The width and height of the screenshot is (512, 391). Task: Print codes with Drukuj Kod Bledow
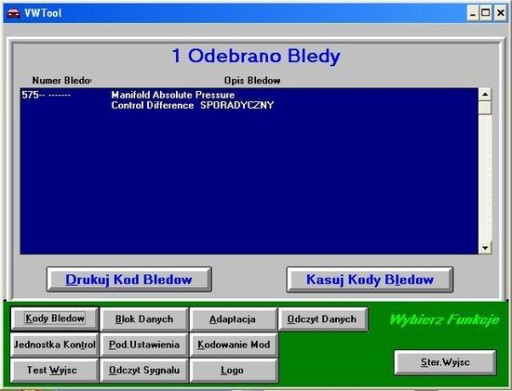(129, 279)
